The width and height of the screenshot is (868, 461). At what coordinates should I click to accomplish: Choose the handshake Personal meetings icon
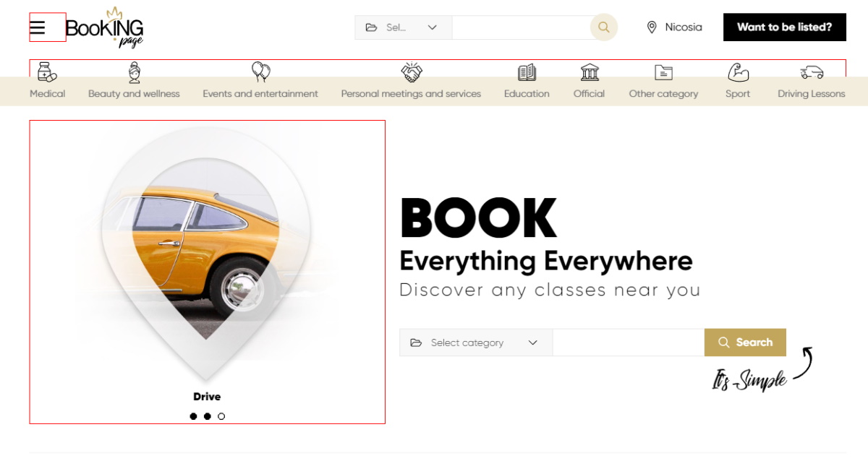pyautogui.click(x=412, y=72)
